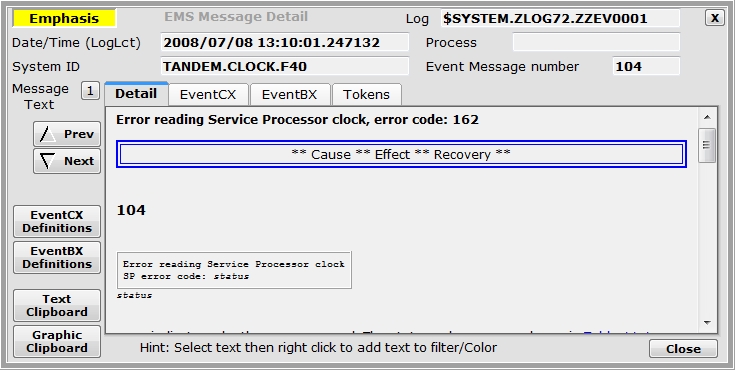Click the yellow Emphasis label
Image resolution: width=735 pixels, height=370 pixels.
tap(64, 18)
